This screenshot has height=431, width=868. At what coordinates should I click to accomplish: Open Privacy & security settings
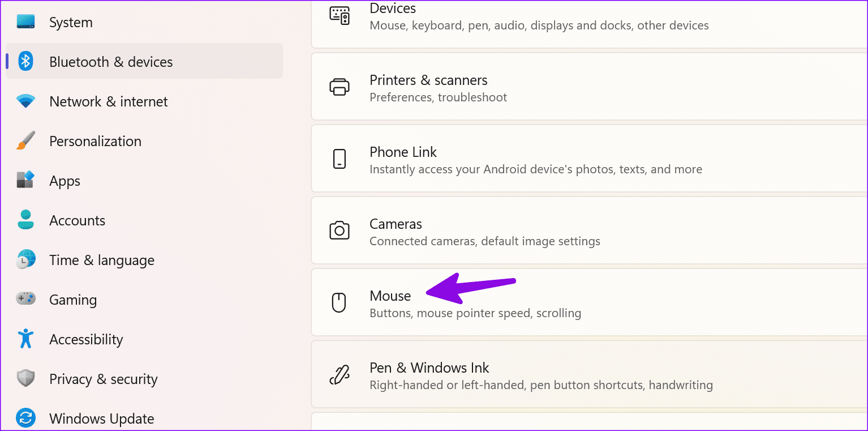[144, 379]
